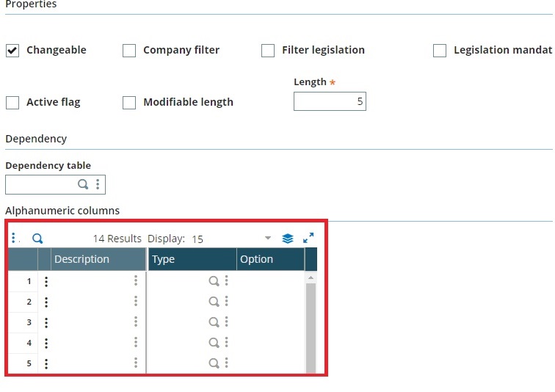Expand the grid to full screen
The height and width of the screenshot is (392, 555).
click(x=308, y=238)
